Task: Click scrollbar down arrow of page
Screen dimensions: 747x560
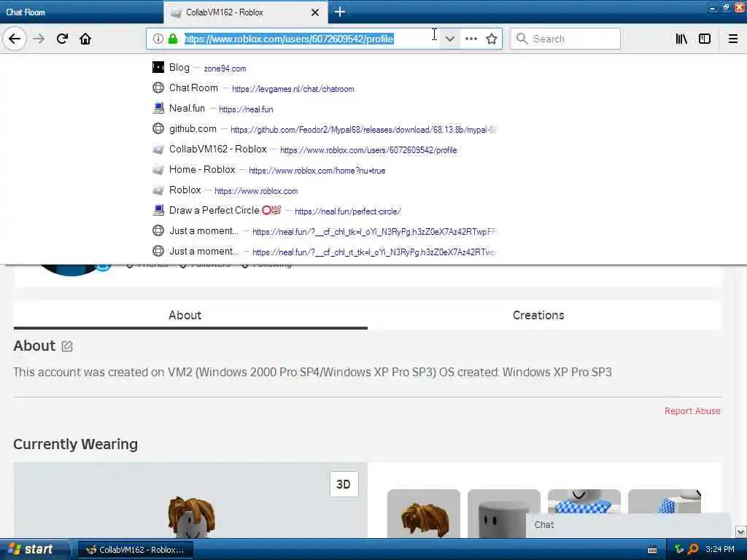Action: 741,532
